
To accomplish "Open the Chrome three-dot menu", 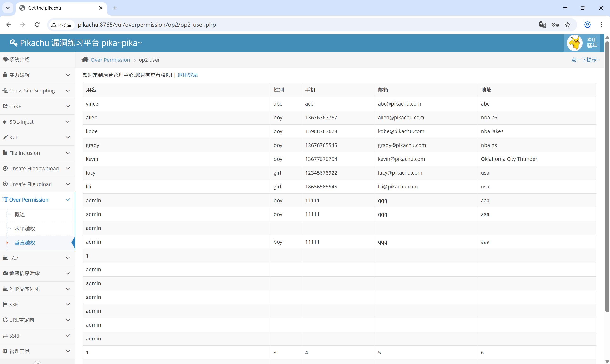I will [x=601, y=25].
